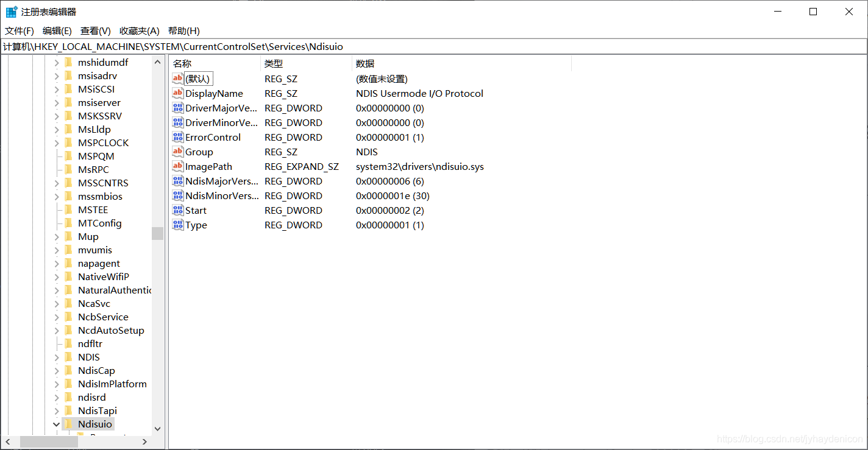Click the Registry Editor icon in the title bar
Image resolution: width=868 pixels, height=450 pixels.
pyautogui.click(x=12, y=12)
